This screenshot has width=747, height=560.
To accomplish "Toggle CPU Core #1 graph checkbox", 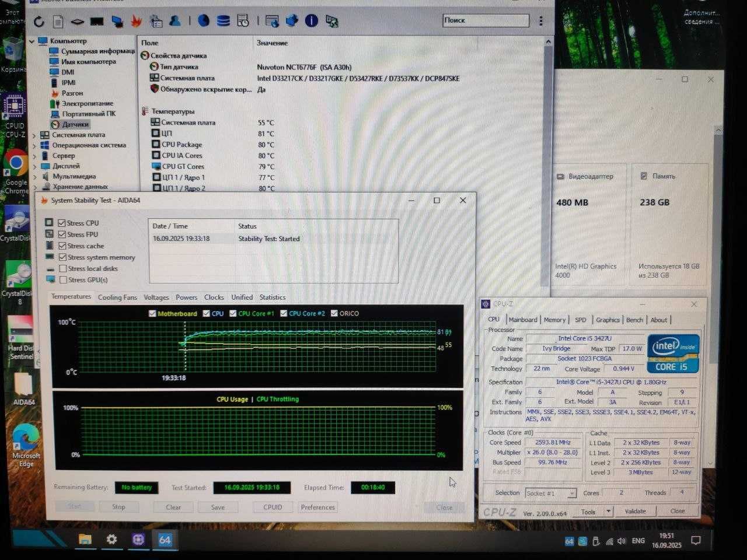I will click(x=233, y=313).
